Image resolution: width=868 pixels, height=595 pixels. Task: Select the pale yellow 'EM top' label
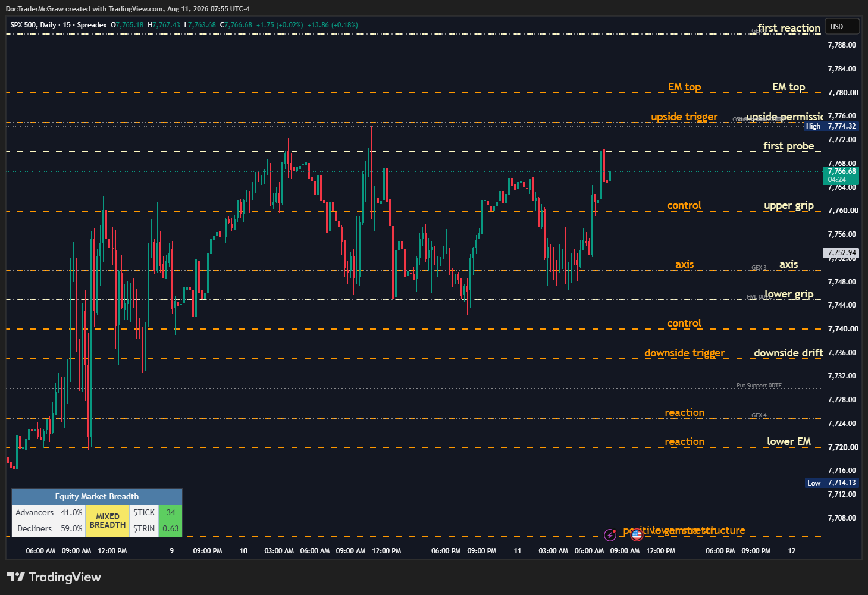pyautogui.click(x=789, y=87)
